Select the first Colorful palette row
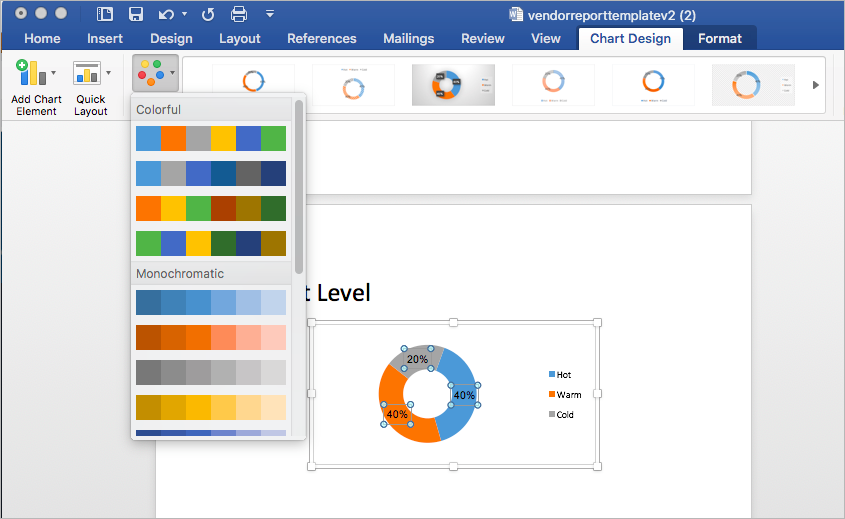Screen dimensions: 845x519 [x=211, y=139]
